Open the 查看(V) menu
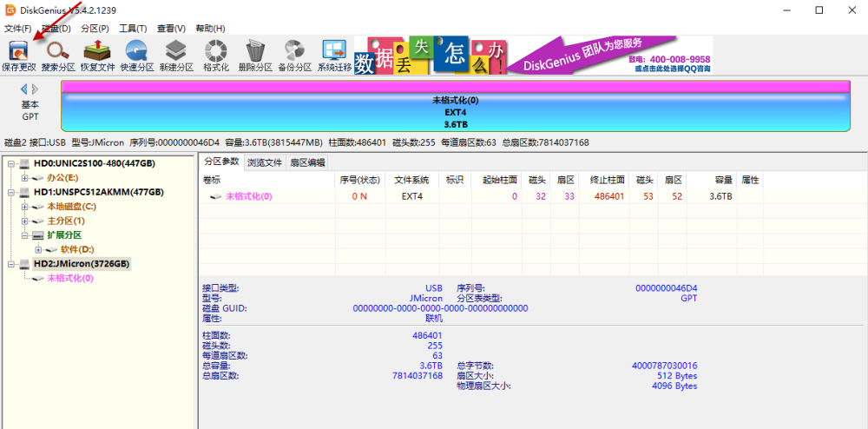 [x=171, y=29]
